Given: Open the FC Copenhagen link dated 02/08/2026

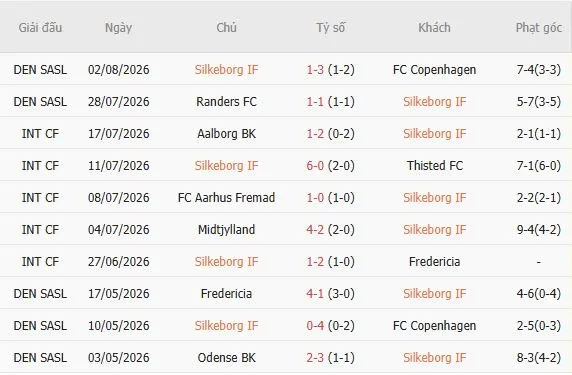Looking at the screenshot, I should click(x=434, y=70).
